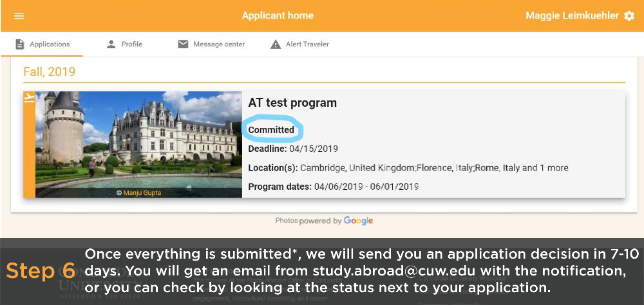Click the Location(s) line with 1 more
Image resolution: width=644 pixels, height=305 pixels.
408,168
